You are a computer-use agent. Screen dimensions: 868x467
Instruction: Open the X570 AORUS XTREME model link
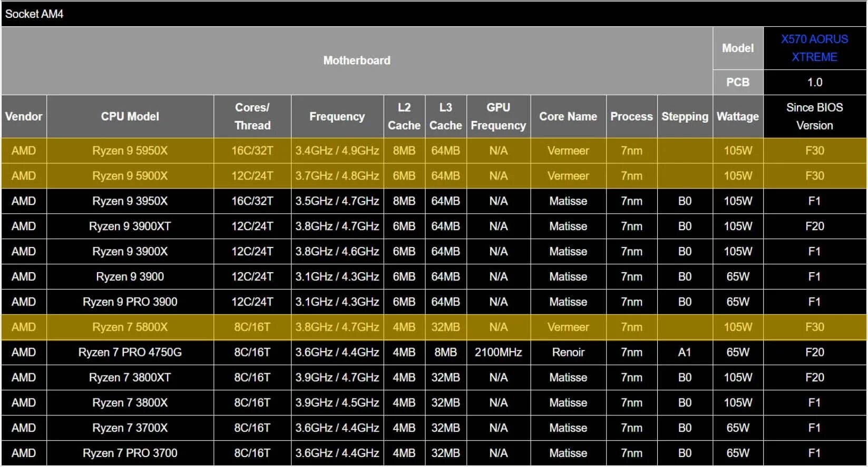(x=814, y=48)
